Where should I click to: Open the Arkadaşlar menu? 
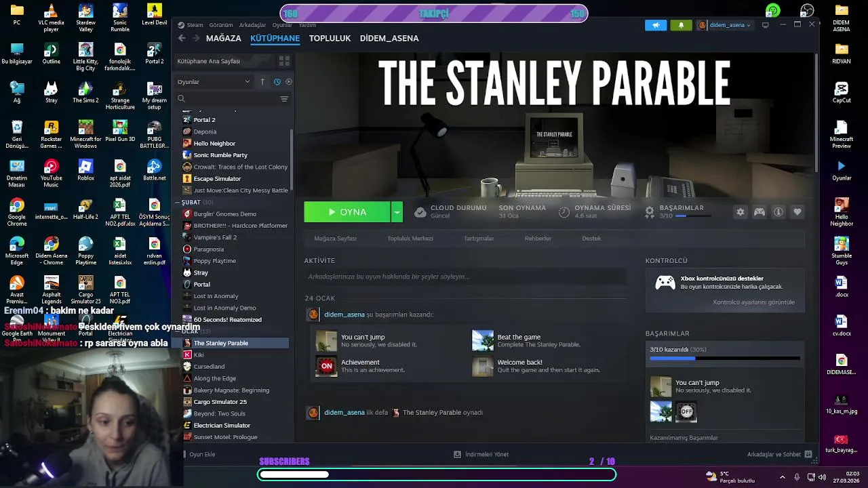[x=254, y=25]
